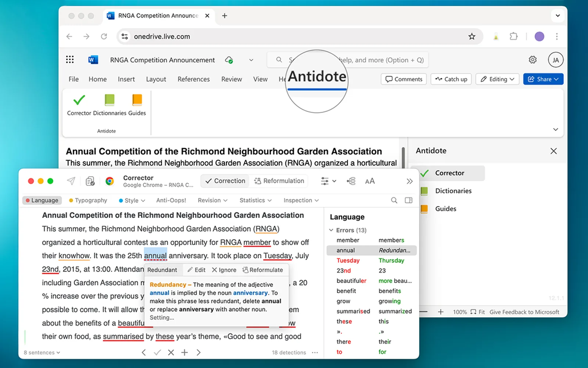Viewport: 588px width, 368px height.
Task: Select the Language filter pill
Action: (x=42, y=200)
